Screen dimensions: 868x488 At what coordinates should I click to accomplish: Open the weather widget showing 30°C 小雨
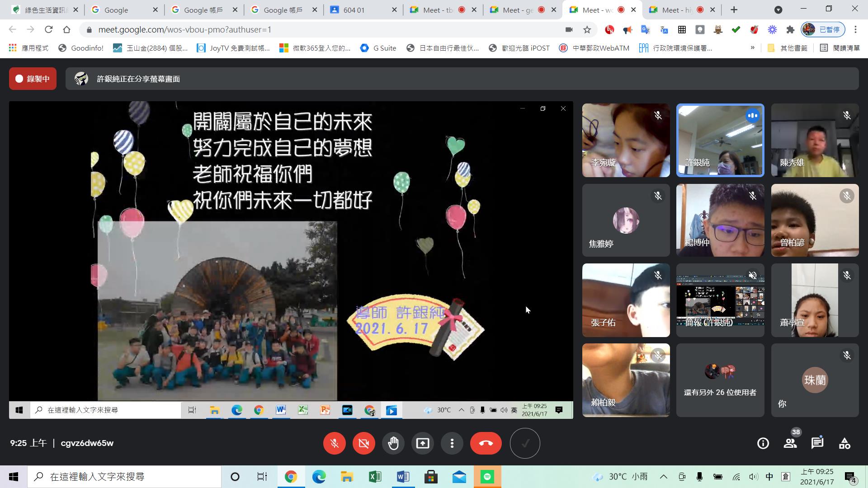(620, 477)
